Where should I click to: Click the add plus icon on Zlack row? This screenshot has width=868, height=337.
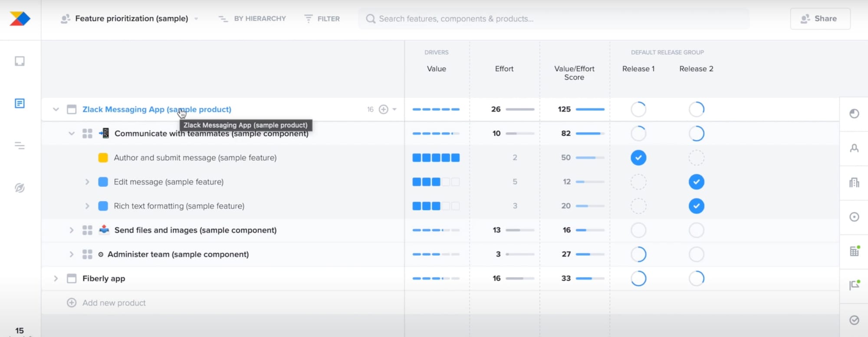click(384, 109)
